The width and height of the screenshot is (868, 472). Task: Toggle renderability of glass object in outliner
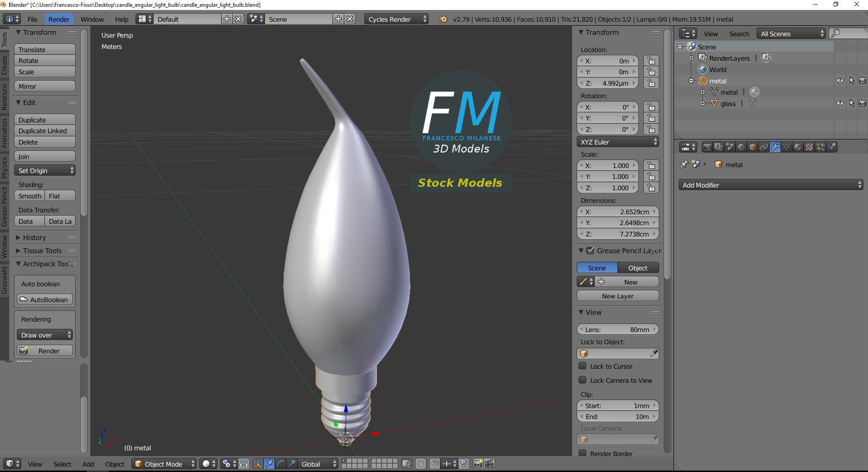click(862, 103)
